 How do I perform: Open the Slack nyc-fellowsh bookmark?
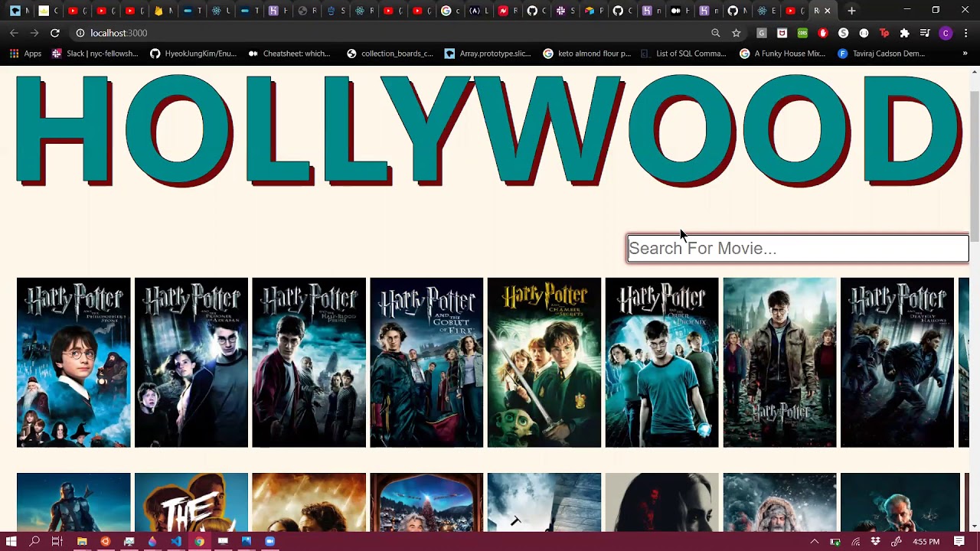pyautogui.click(x=94, y=54)
